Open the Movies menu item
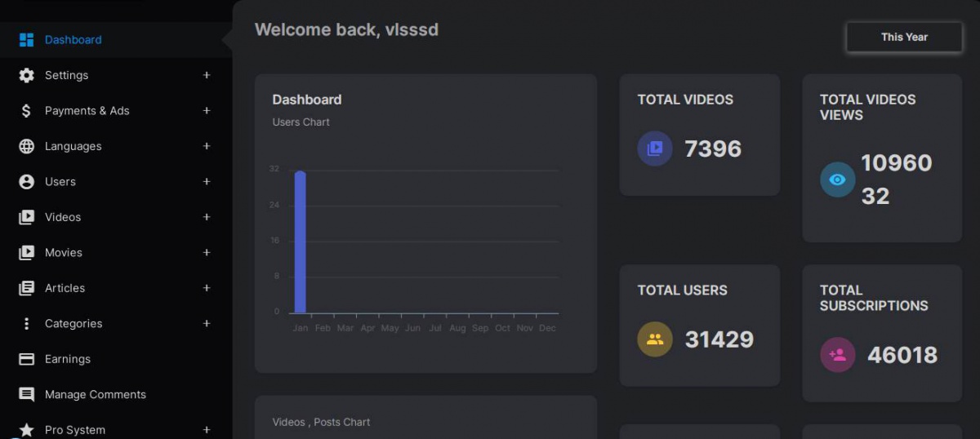This screenshot has width=980, height=439. click(64, 253)
